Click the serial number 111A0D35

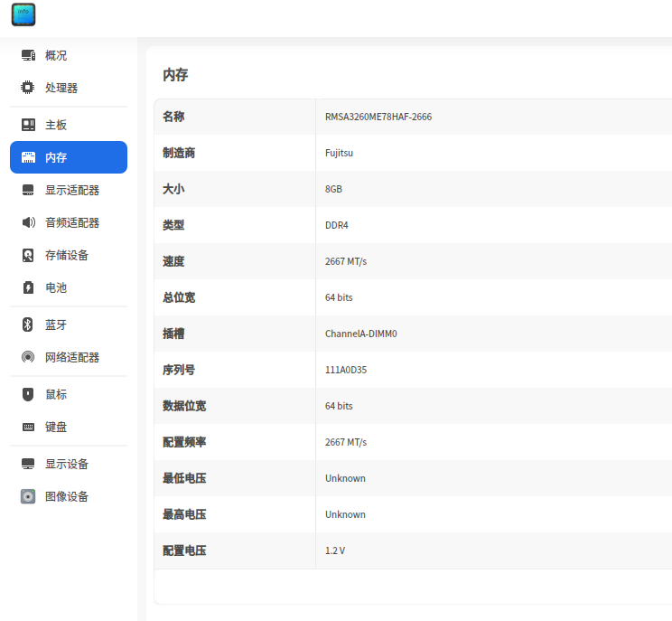[x=346, y=370]
